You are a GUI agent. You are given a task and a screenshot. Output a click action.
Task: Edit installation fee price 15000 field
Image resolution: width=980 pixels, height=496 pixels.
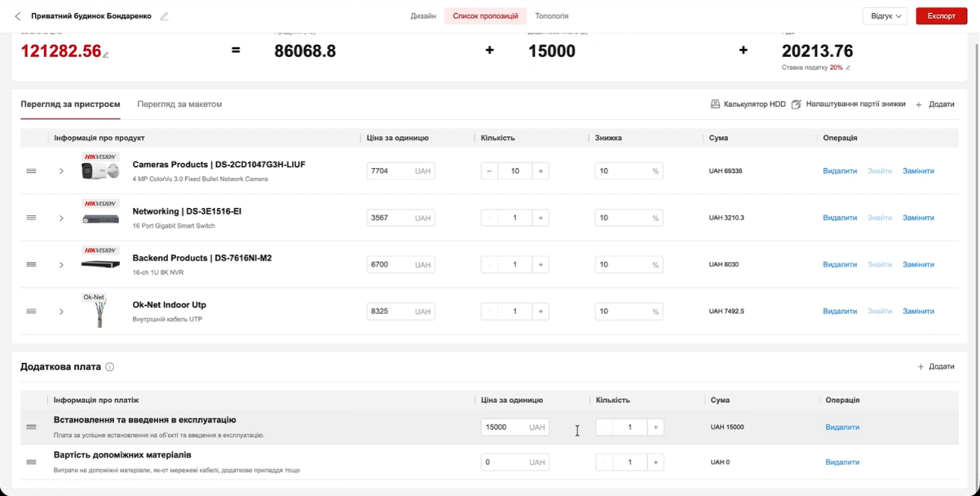[514, 427]
